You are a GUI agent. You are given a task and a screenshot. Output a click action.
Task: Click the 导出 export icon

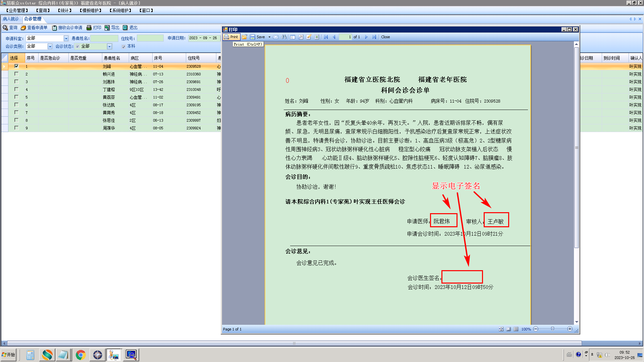click(107, 27)
